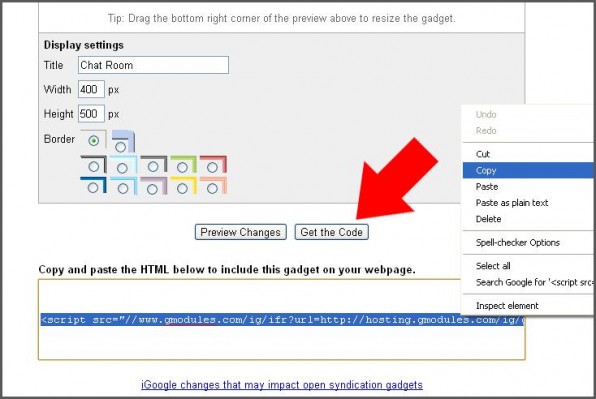Click the Border label

59,139
